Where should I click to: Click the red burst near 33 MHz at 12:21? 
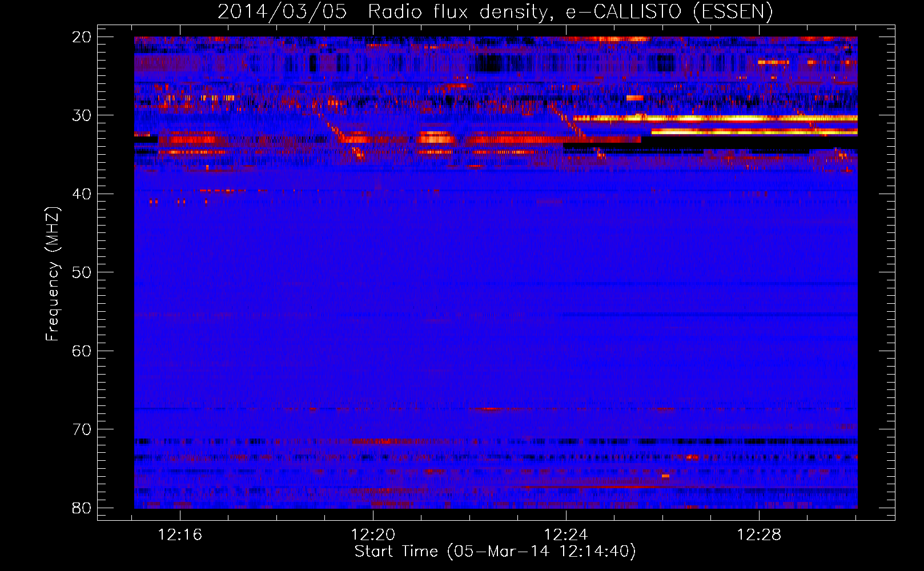pyautogui.click(x=437, y=138)
